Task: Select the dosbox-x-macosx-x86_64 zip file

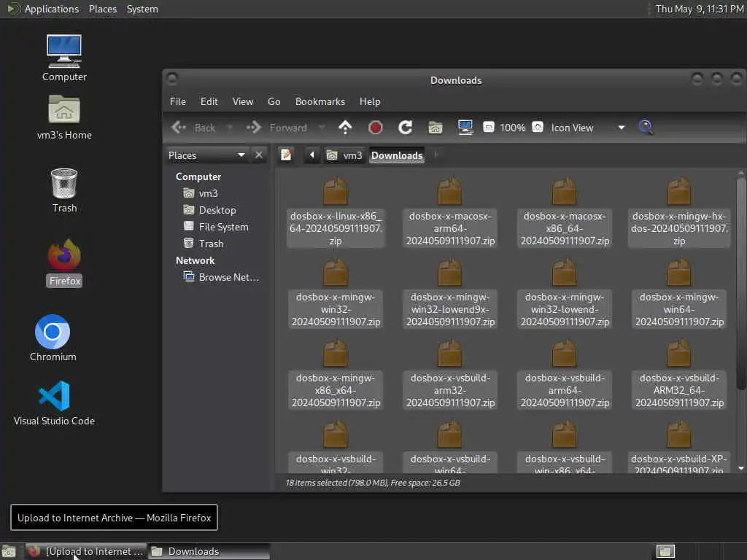Action: coord(565,212)
